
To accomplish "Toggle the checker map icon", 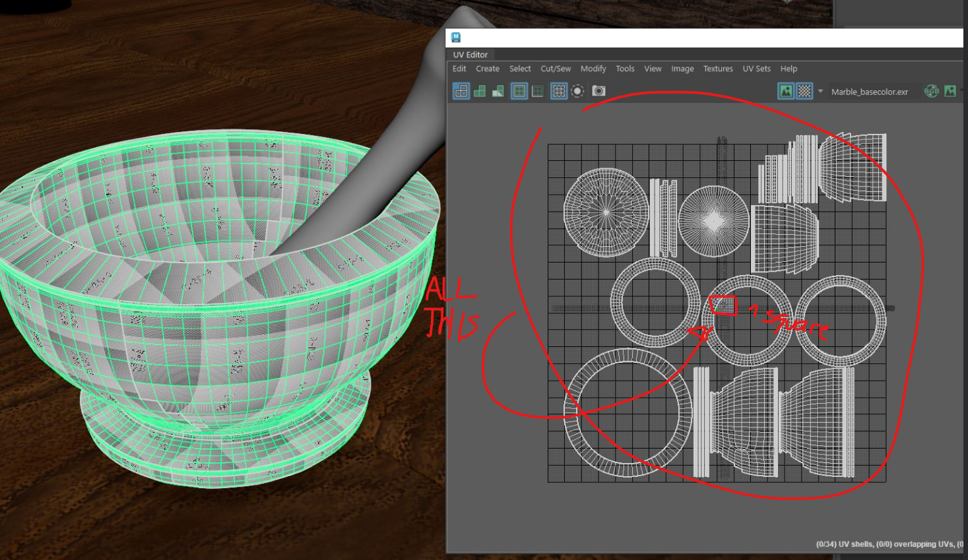I will pos(804,91).
